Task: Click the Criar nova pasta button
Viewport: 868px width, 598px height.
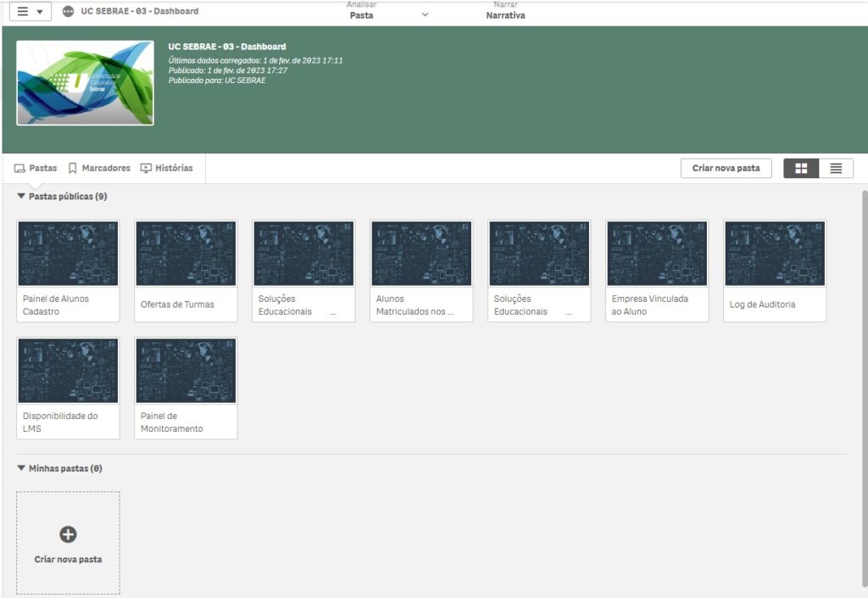Action: point(726,168)
